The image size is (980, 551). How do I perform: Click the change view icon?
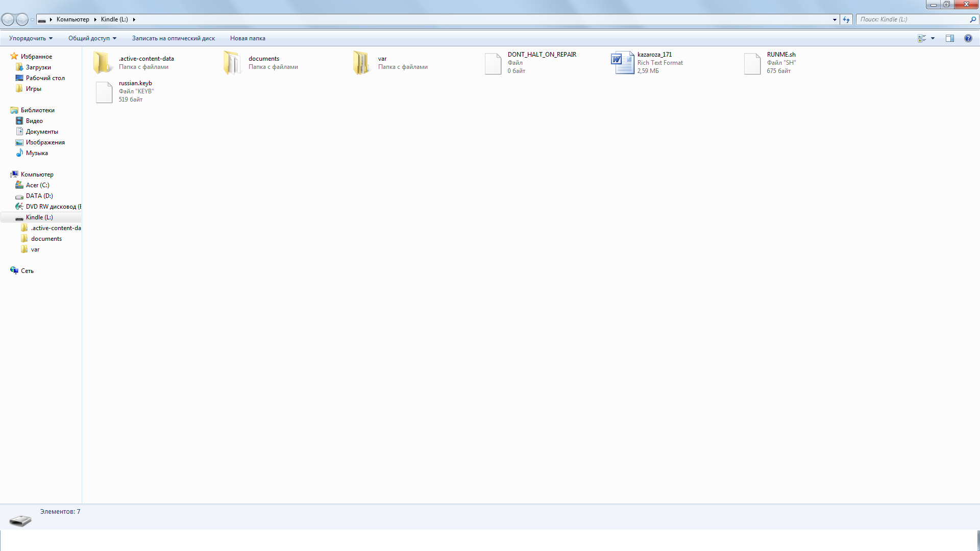click(922, 38)
